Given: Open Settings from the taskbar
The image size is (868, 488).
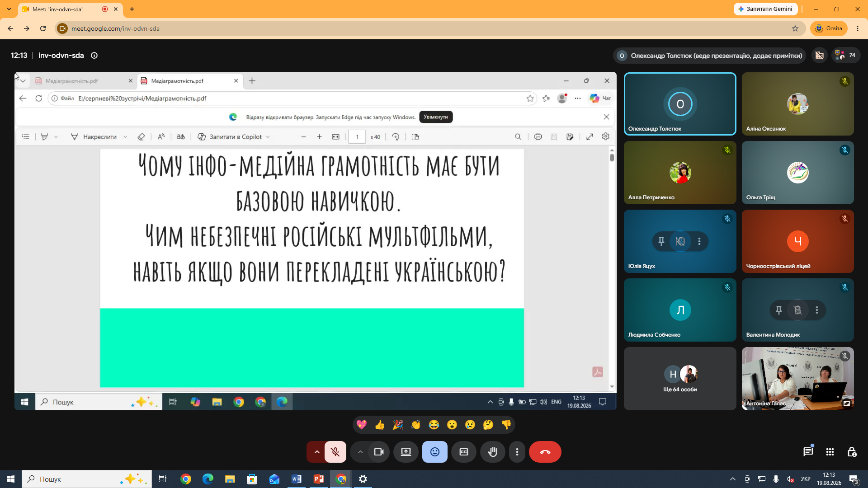Looking at the screenshot, I should pos(363,479).
